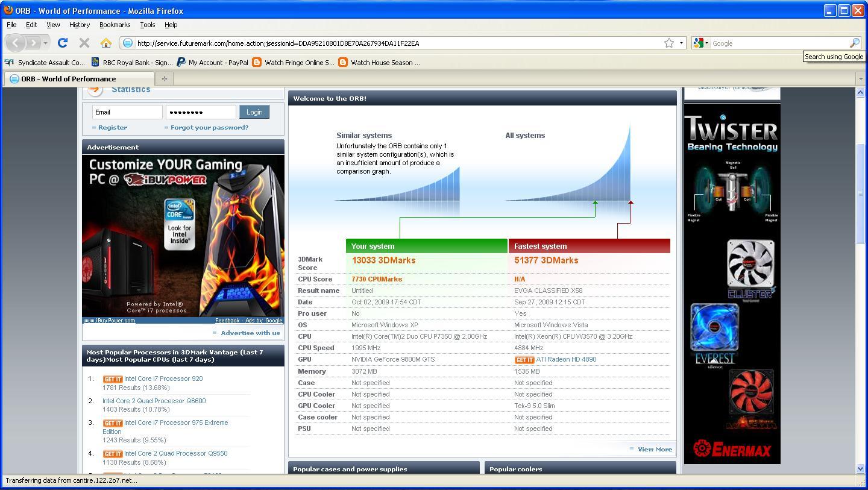Go back with the Back arrow button

[16, 43]
